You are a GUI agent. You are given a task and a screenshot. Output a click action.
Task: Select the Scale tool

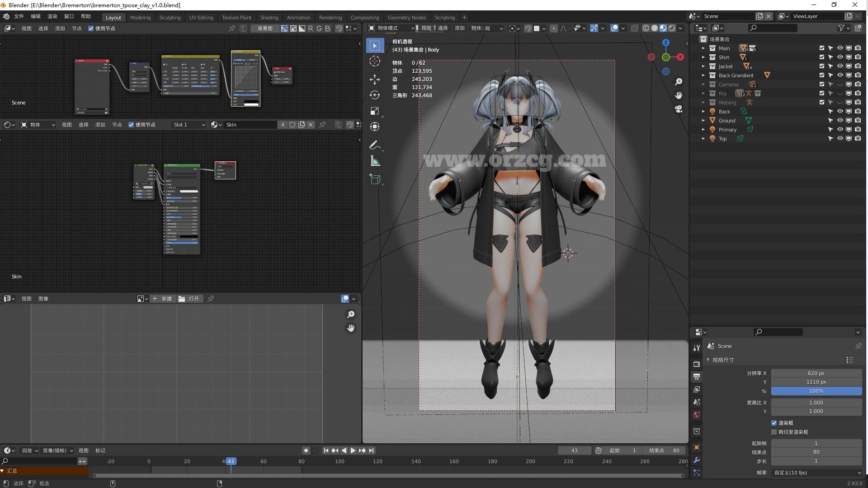coord(375,111)
